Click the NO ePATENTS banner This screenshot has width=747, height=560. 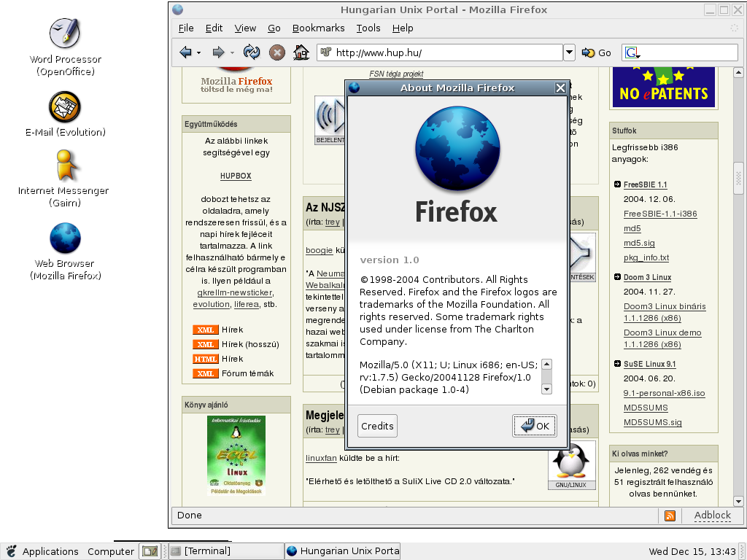tap(664, 87)
